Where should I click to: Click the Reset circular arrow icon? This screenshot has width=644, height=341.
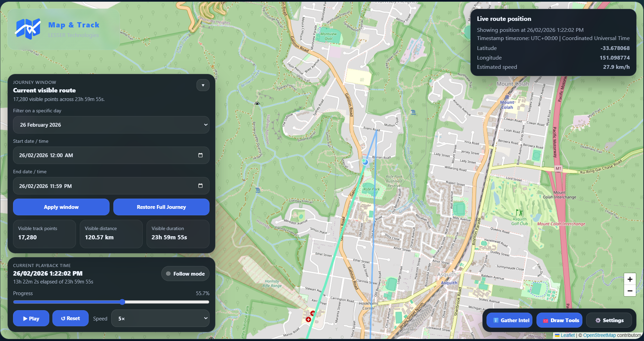(x=63, y=318)
